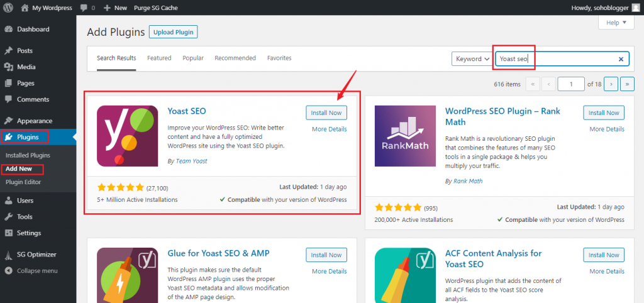Image resolution: width=644 pixels, height=303 pixels.
Task: Click the Rank Math plugin logo
Action: click(404, 135)
